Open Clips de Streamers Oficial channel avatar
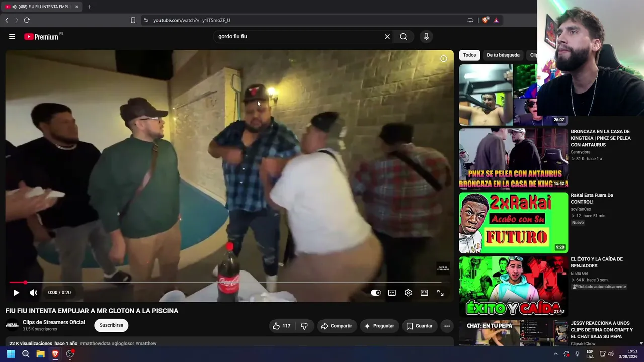The width and height of the screenshot is (644, 362). click(12, 325)
